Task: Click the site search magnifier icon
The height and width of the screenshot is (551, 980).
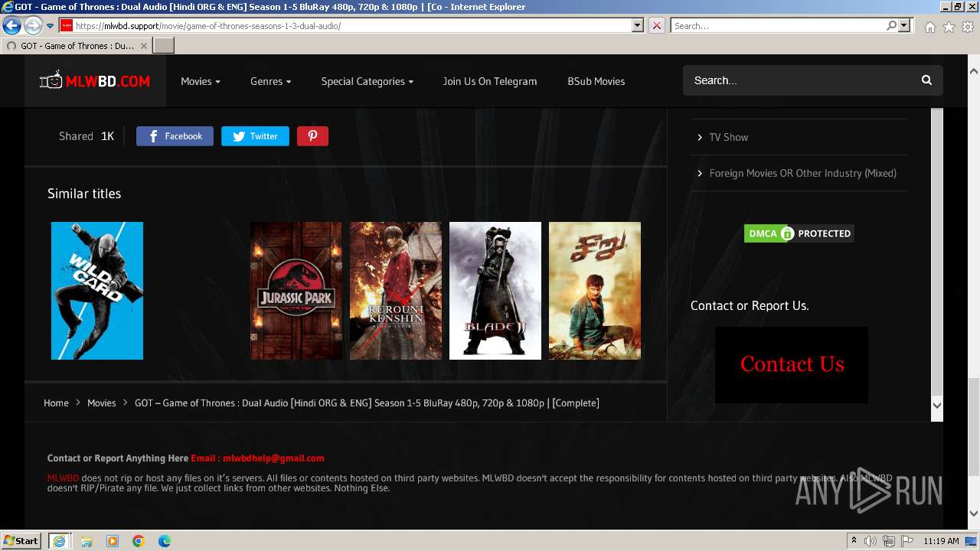Action: (926, 80)
